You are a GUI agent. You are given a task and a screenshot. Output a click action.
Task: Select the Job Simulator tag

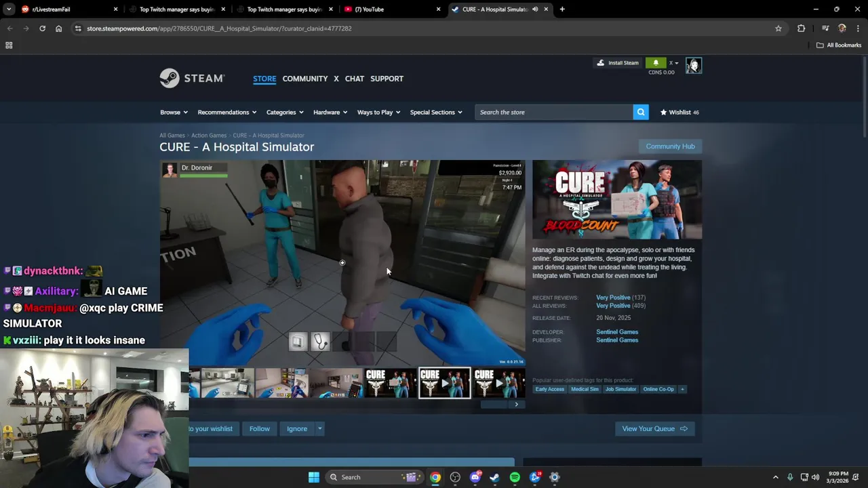click(620, 389)
